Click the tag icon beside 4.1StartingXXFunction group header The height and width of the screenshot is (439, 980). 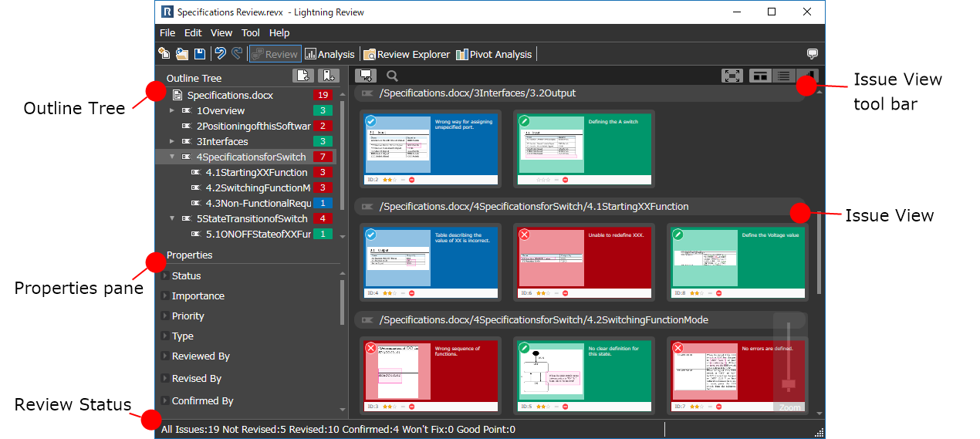[367, 207]
